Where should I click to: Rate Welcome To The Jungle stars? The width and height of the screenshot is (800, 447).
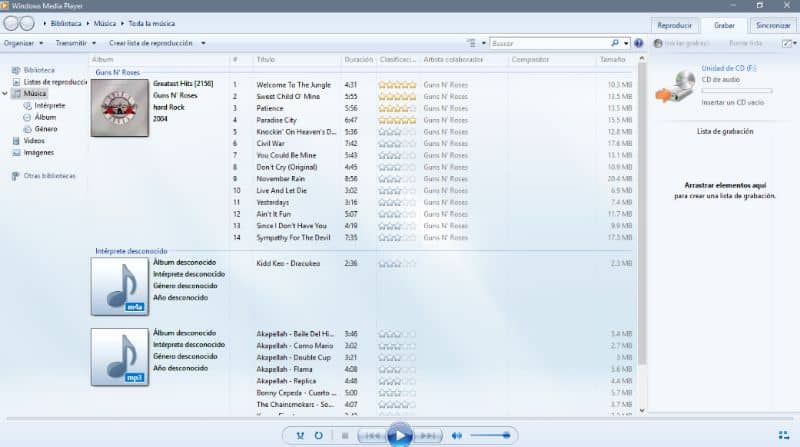(397, 85)
